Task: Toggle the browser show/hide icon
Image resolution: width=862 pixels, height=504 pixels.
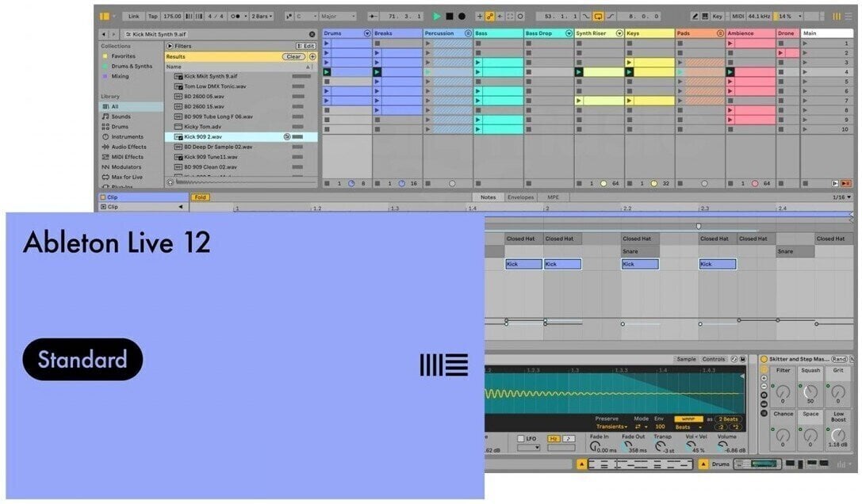Action: click(105, 17)
